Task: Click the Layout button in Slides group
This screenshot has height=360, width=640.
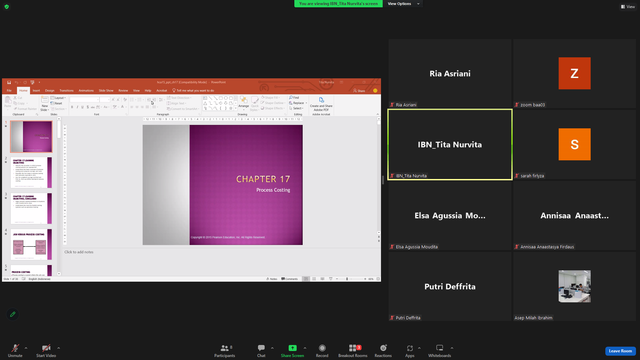Action: pyautogui.click(x=58, y=98)
